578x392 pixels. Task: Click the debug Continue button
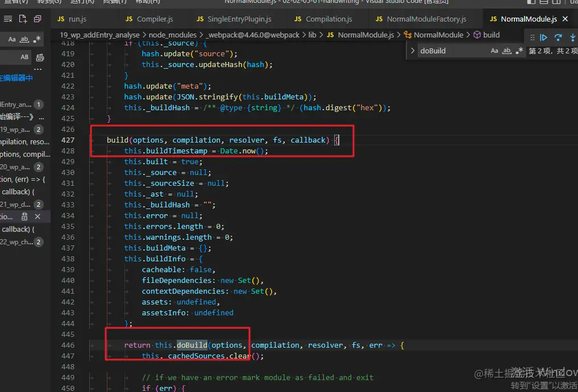point(543,37)
